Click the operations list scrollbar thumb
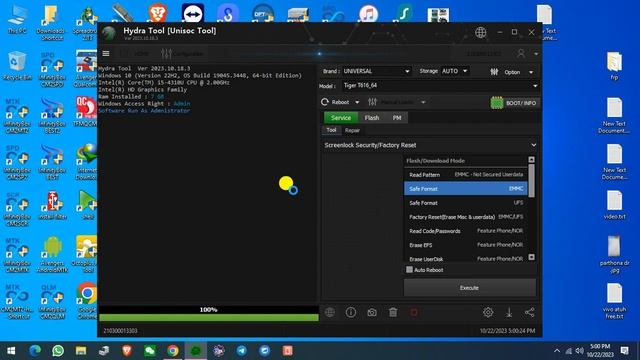Screen dimensions: 640x360 click(x=531, y=181)
